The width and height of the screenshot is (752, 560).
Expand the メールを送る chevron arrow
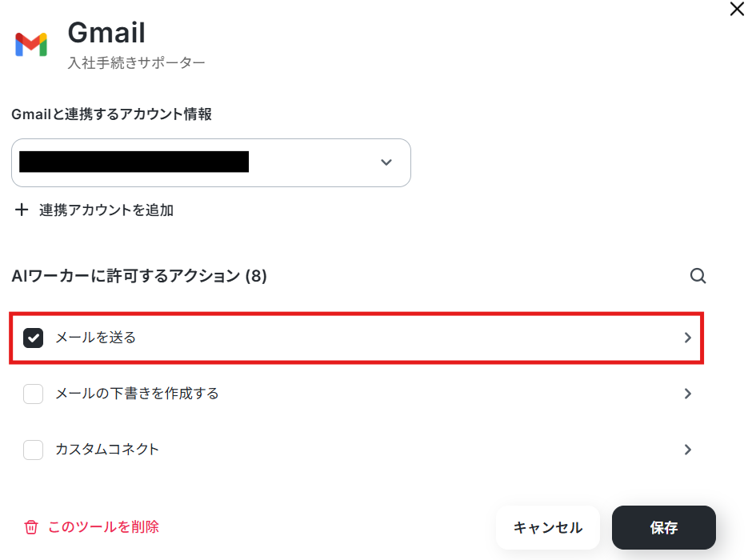point(688,338)
